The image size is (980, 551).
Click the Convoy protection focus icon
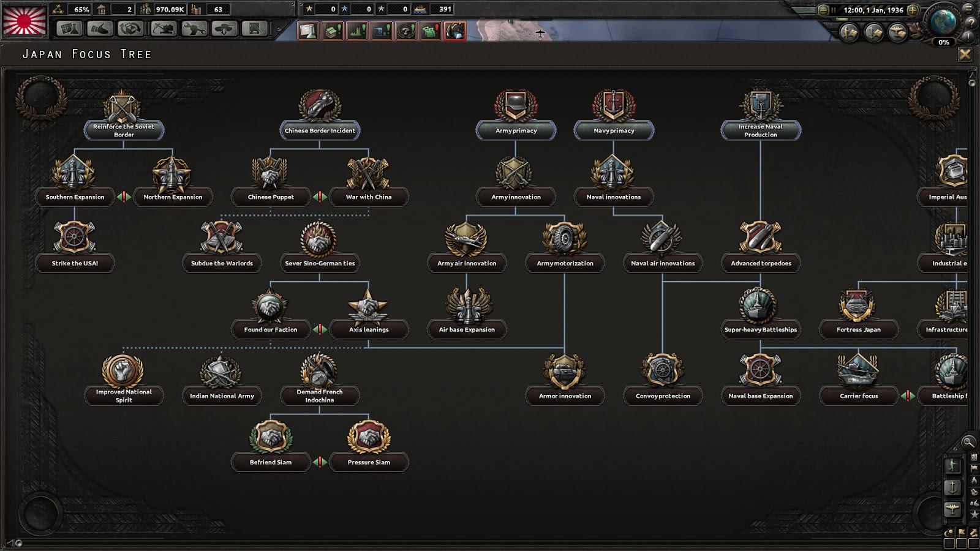(662, 371)
